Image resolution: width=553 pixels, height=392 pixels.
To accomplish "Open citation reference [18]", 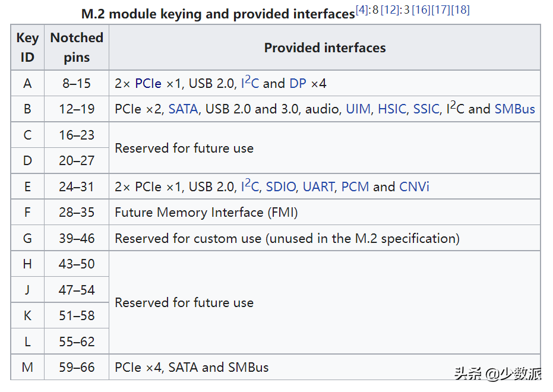I will (460, 10).
